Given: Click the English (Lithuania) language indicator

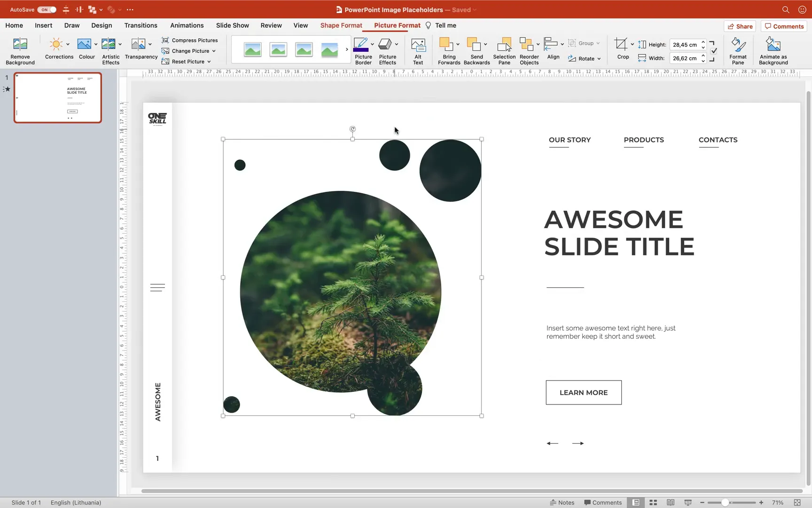Looking at the screenshot, I should [x=76, y=502].
